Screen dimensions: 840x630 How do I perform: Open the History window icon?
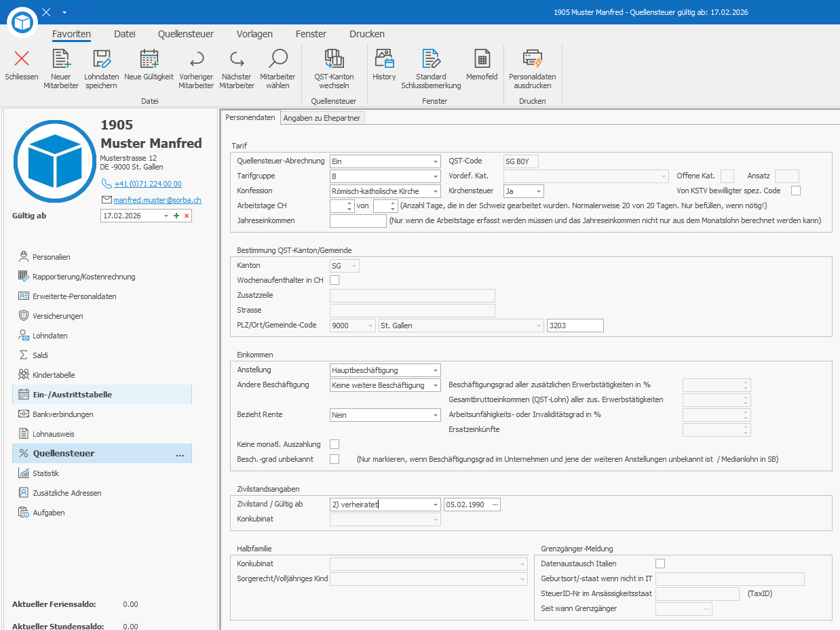(384, 60)
